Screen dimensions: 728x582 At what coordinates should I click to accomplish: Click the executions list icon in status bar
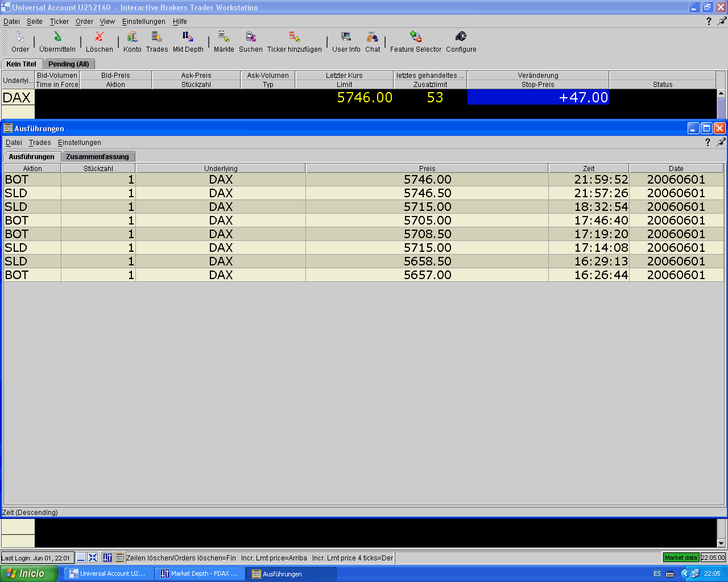click(x=119, y=558)
